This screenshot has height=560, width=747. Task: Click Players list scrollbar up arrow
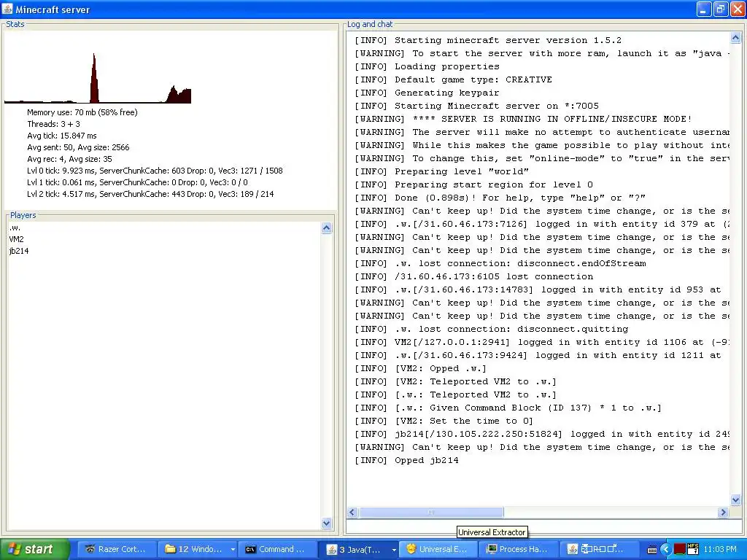click(326, 228)
